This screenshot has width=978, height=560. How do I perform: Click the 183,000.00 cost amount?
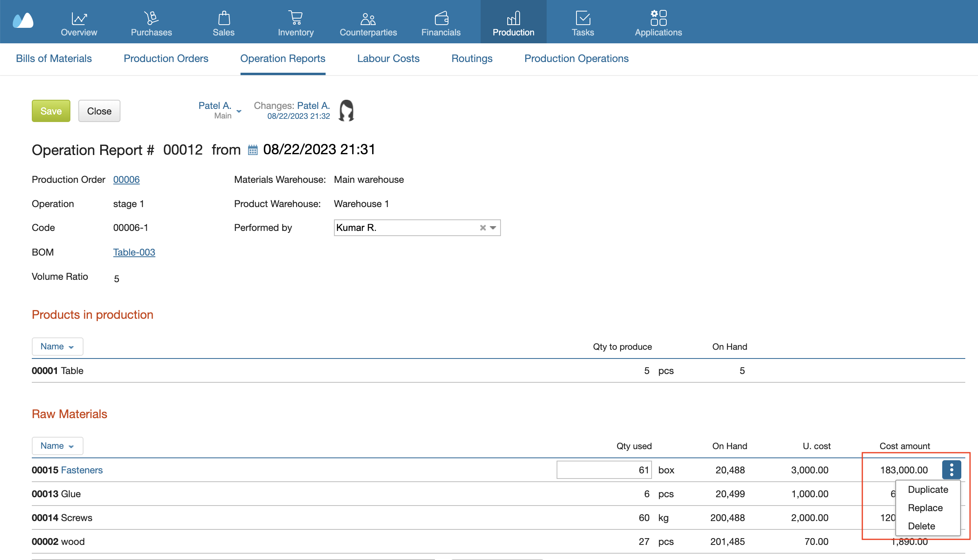click(x=904, y=470)
